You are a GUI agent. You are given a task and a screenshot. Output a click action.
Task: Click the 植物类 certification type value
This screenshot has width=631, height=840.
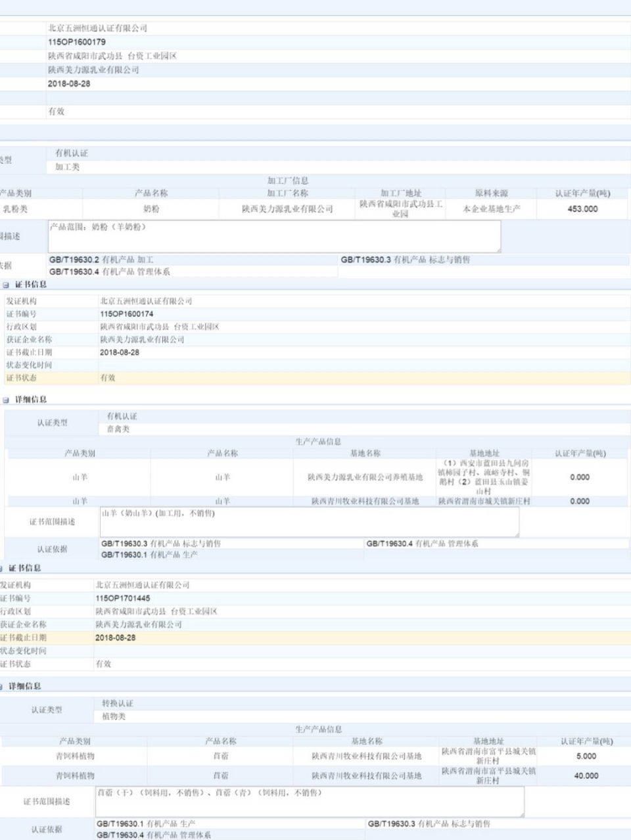coord(114,717)
